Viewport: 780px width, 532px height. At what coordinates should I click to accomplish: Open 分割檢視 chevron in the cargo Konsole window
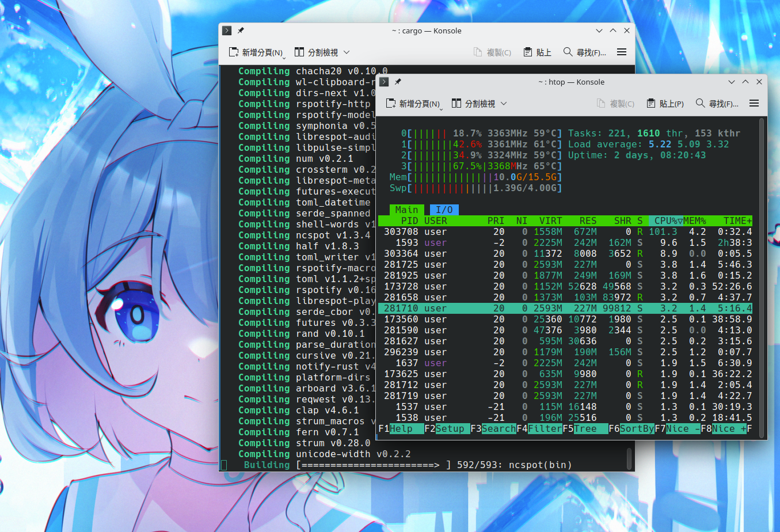point(347,52)
